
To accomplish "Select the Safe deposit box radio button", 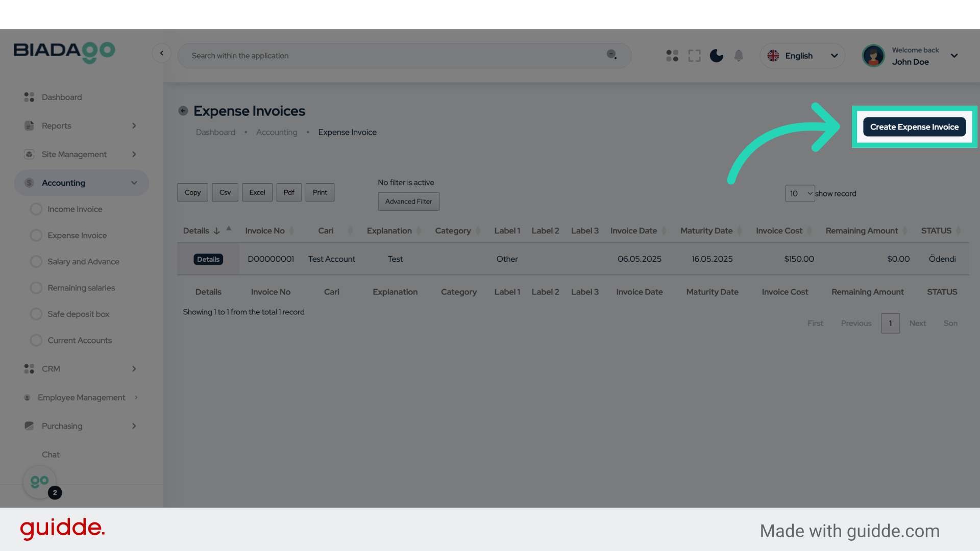I will click(36, 314).
